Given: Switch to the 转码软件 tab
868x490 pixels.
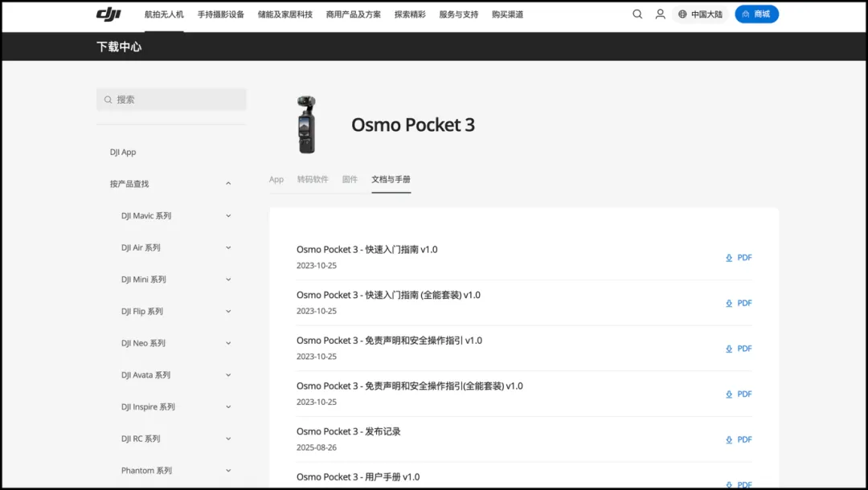Looking at the screenshot, I should pyautogui.click(x=313, y=179).
